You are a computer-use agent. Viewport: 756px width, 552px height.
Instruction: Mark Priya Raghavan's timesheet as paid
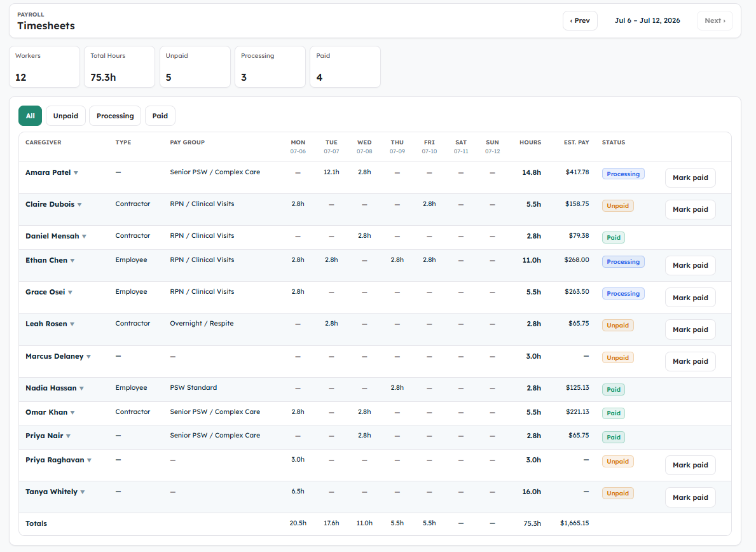(691, 465)
